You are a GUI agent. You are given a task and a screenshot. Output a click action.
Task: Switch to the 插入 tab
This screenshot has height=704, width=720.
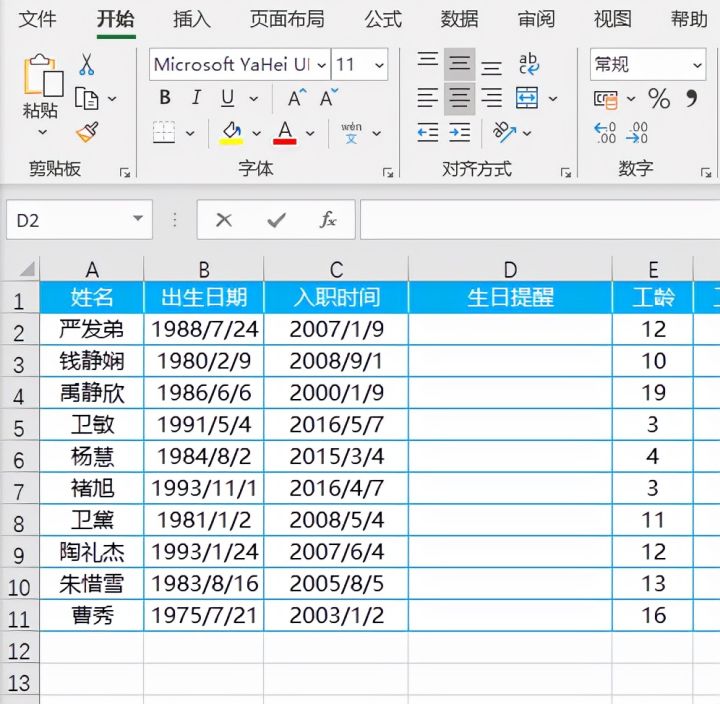click(x=192, y=19)
